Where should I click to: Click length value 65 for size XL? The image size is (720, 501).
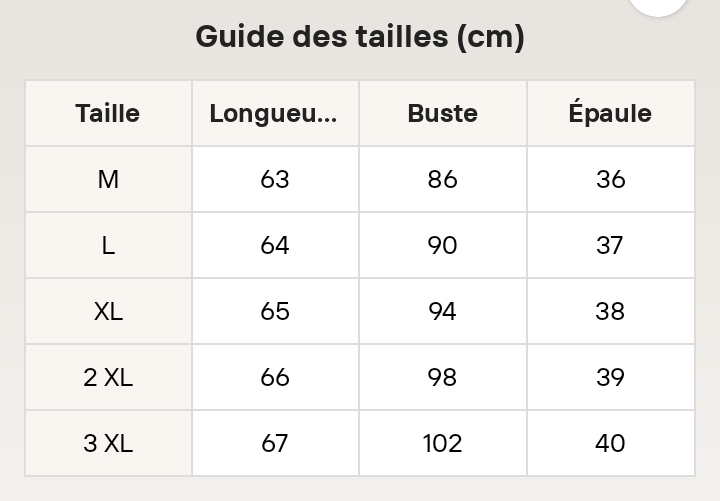coord(275,311)
